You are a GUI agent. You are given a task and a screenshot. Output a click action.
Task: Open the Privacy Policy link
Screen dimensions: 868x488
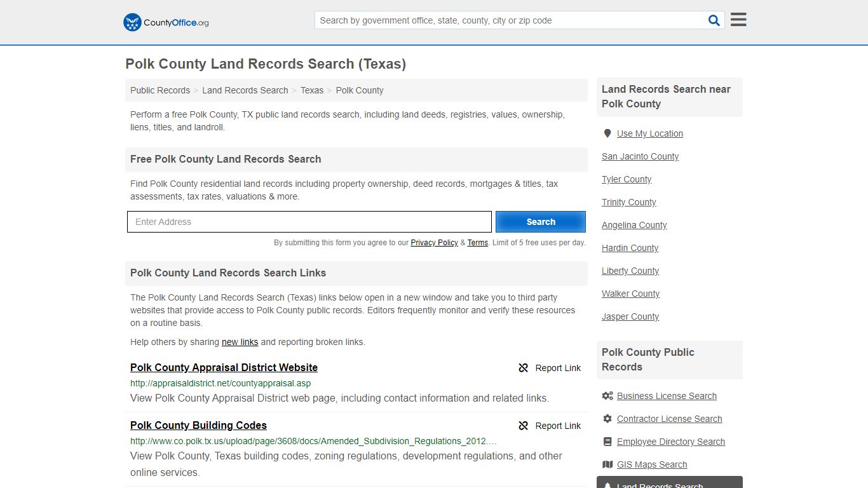[435, 243]
